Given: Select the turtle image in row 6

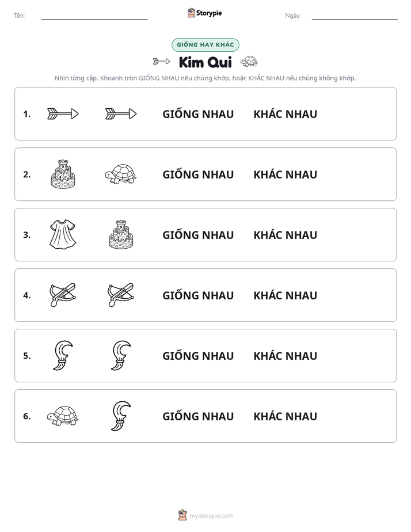Looking at the screenshot, I should [63, 416].
